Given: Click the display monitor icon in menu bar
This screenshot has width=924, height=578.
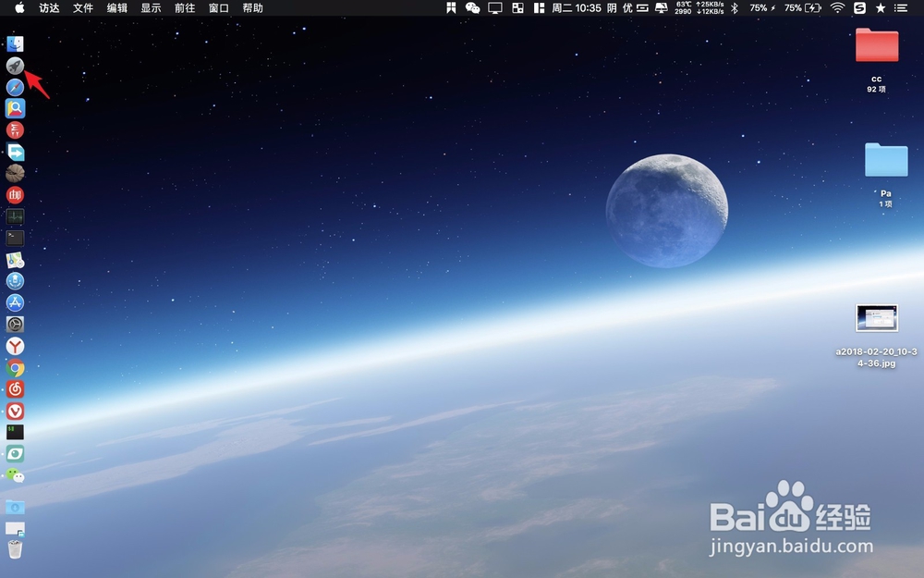Looking at the screenshot, I should click(x=495, y=7).
